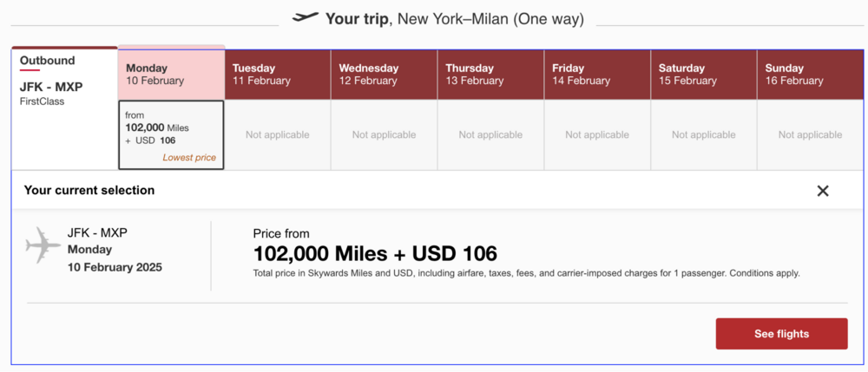Click the airplane icon beside Your trip
The image size is (868, 372).
306,18
